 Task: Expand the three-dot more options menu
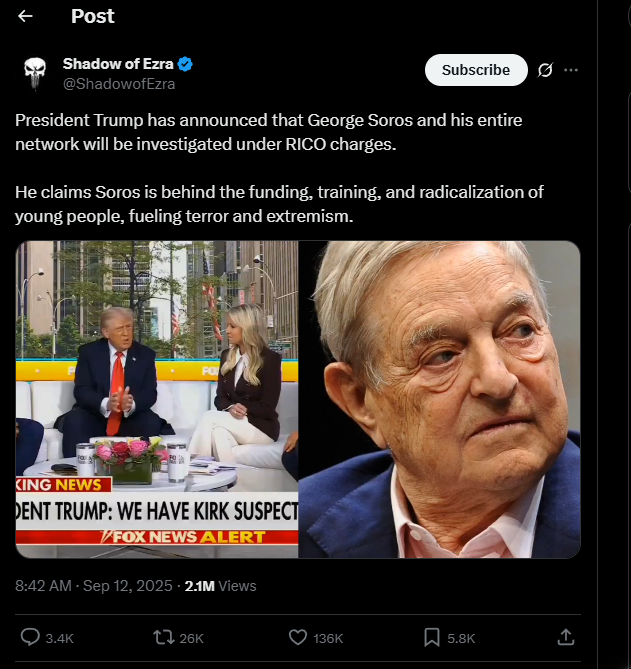pyautogui.click(x=571, y=70)
